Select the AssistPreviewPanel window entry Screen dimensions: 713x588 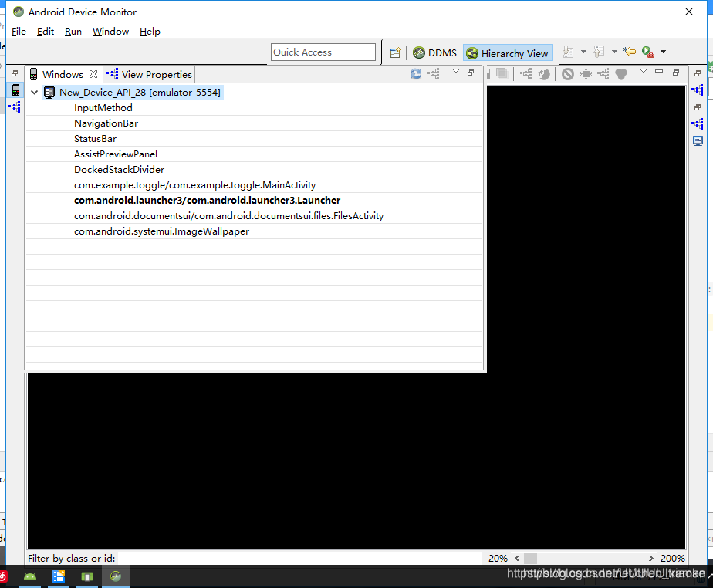(x=116, y=154)
